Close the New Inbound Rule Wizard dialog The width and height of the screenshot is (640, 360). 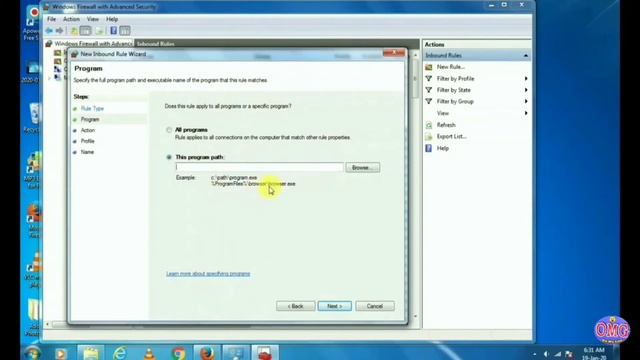[394, 53]
